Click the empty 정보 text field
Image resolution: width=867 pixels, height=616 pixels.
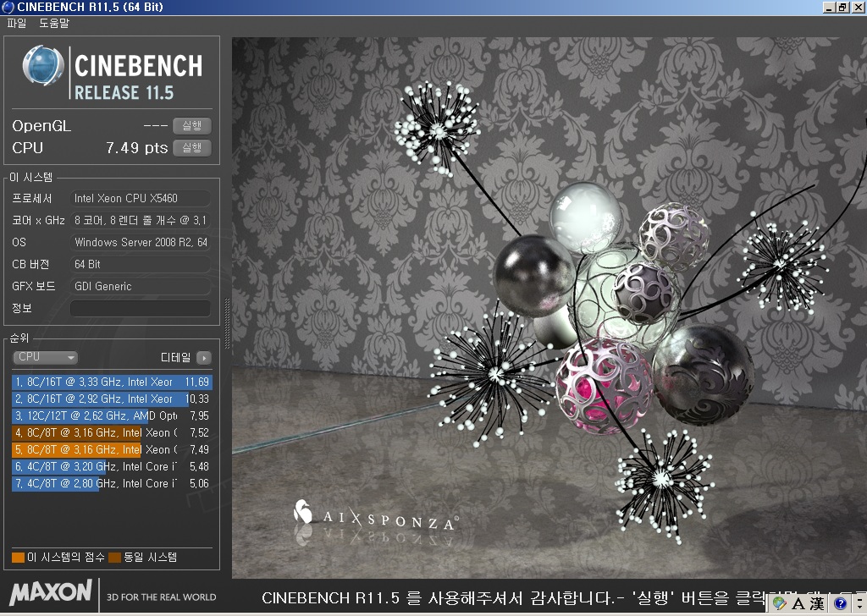141,308
